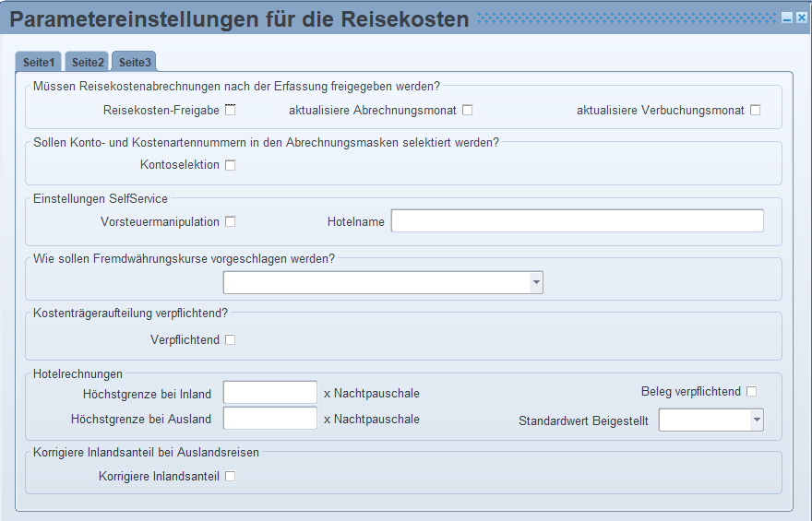Viewport: 812px width, 521px height.
Task: Click into the Hotelname text field
Action: (x=578, y=221)
